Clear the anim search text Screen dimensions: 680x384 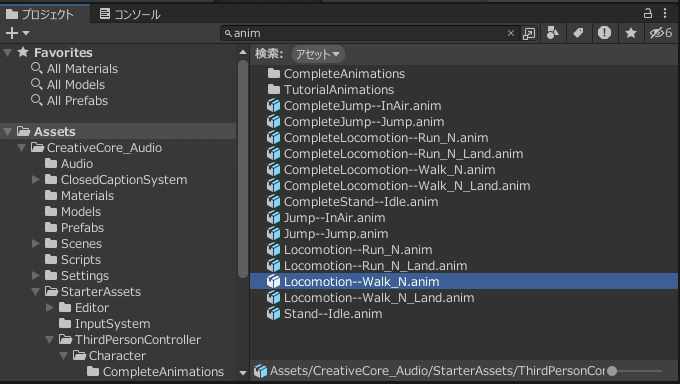click(x=511, y=33)
